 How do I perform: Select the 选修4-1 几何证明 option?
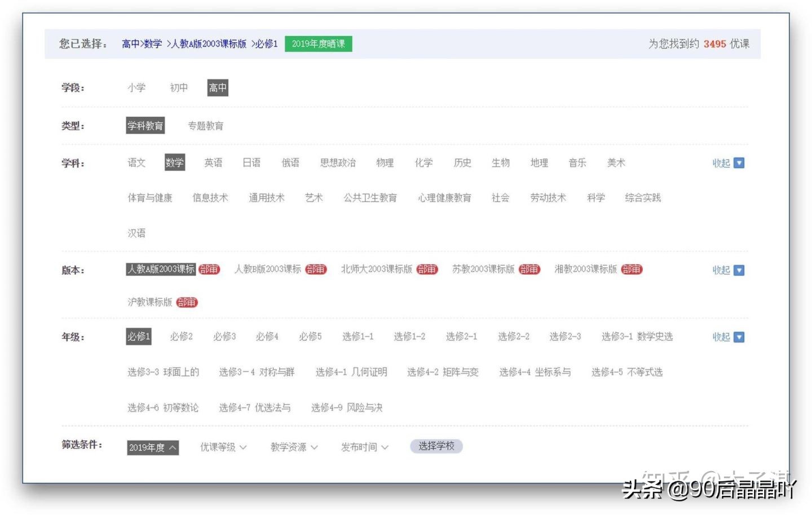click(x=351, y=372)
